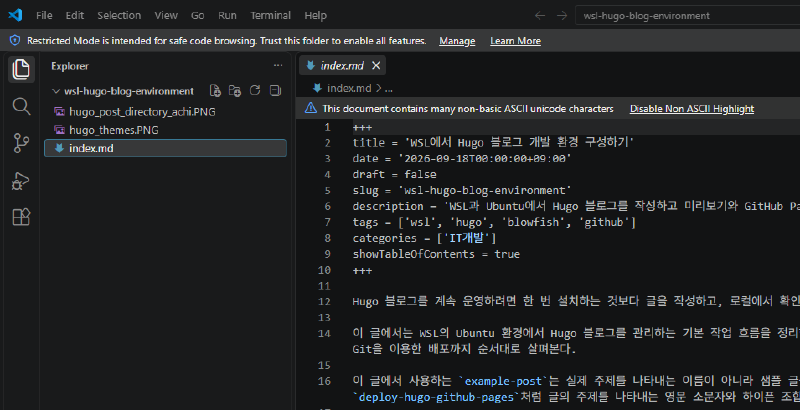Click the markdown icon on index.md tab
The width and height of the screenshot is (800, 410).
310,65
